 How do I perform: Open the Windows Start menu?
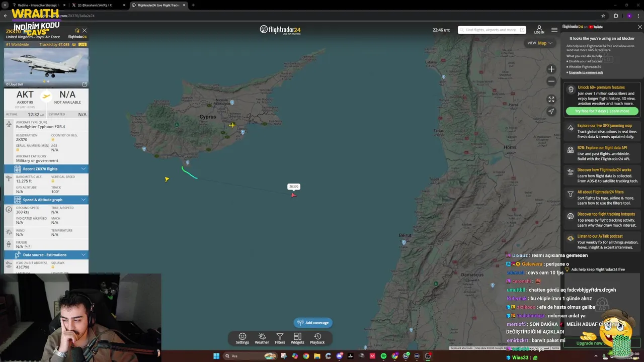pyautogui.click(x=216, y=356)
